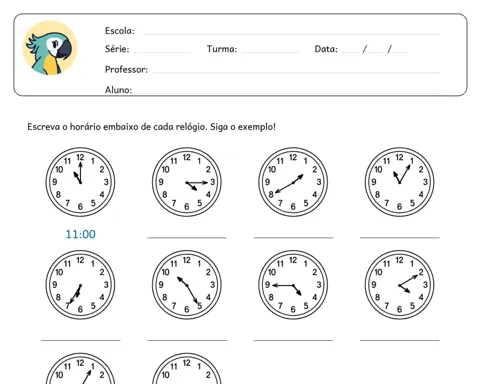
Task: Click the blue macaw parrot illustration
Action: coord(50,48)
